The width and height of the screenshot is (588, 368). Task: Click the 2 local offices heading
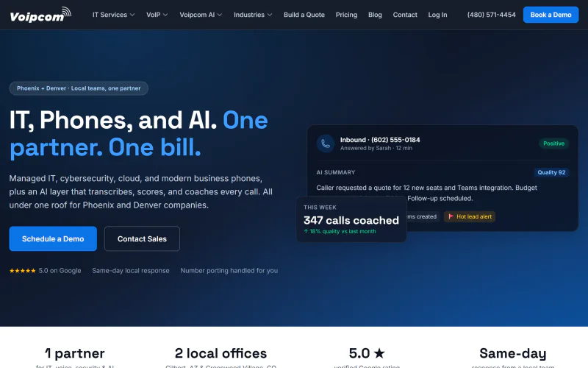pyautogui.click(x=221, y=353)
